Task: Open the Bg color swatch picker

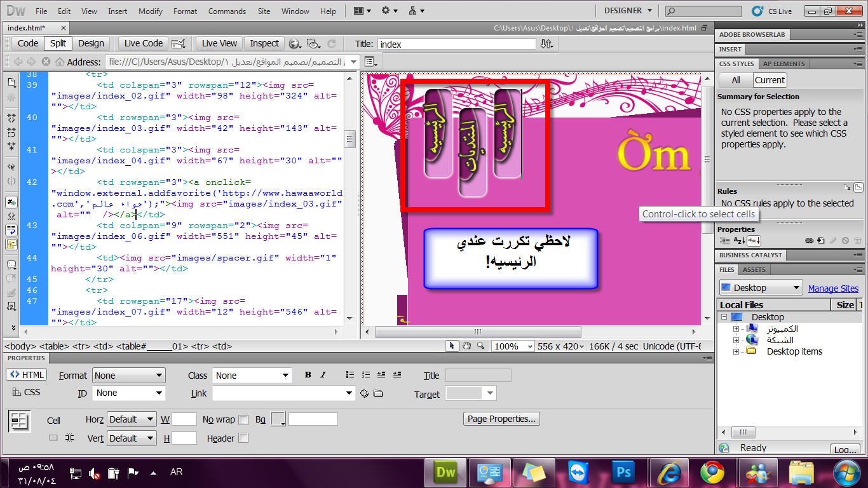Action: tap(278, 419)
